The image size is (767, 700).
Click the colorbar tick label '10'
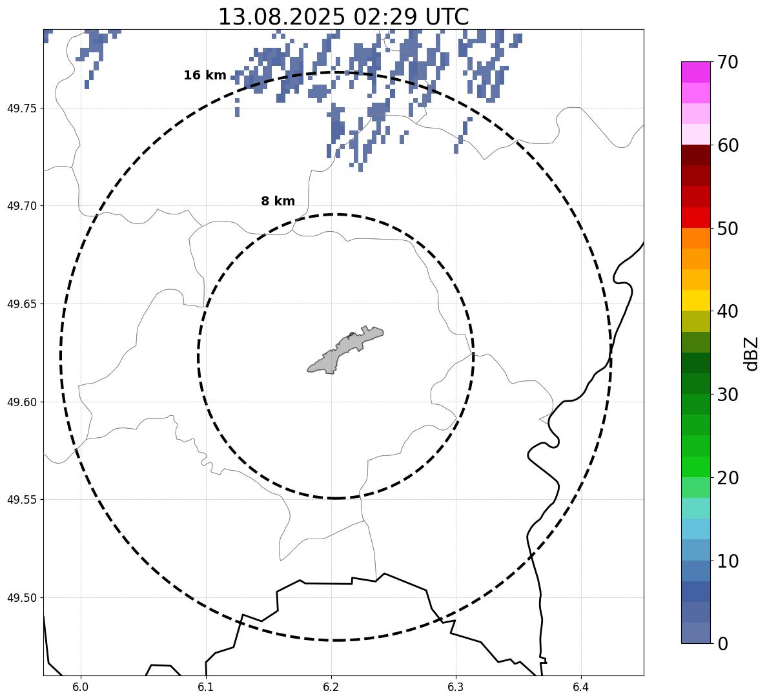click(x=728, y=561)
